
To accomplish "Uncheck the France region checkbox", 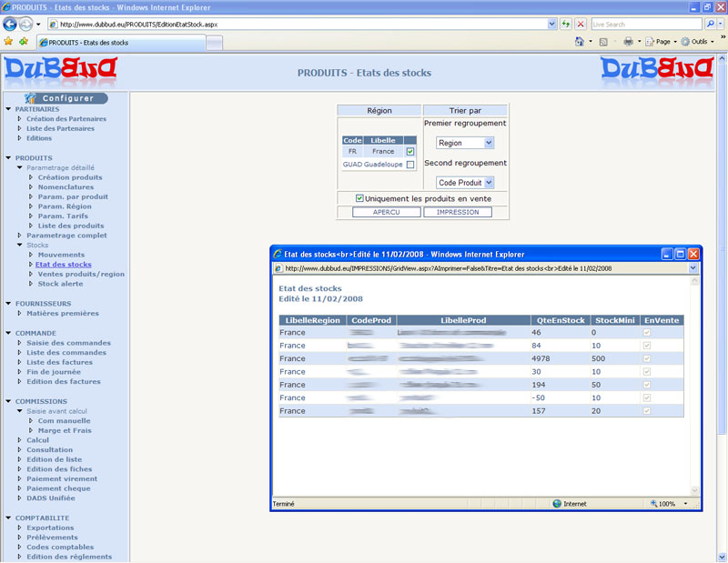I will (410, 152).
